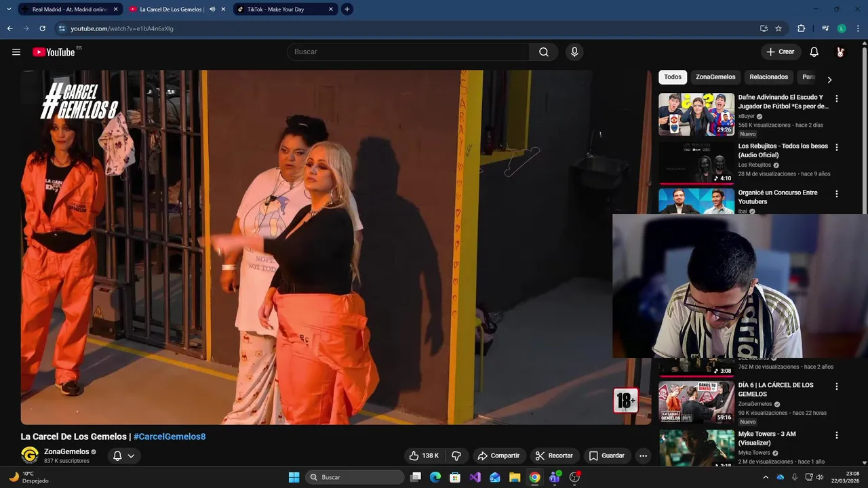Open the Windows Start menu
This screenshot has height=488, width=868.
point(294,477)
